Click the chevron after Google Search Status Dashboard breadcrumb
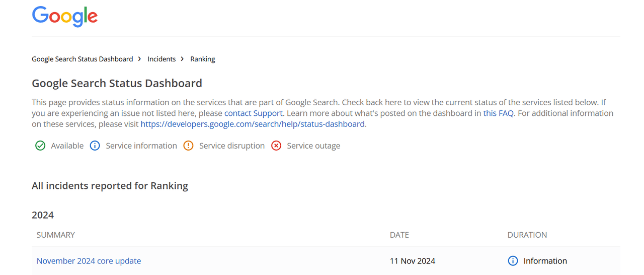The width and height of the screenshot is (644, 275). pos(140,59)
